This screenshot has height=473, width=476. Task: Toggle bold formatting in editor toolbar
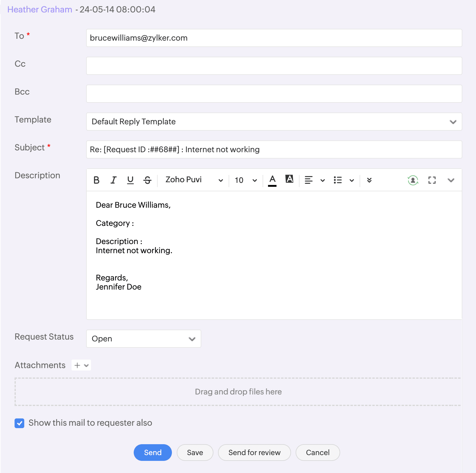pyautogui.click(x=96, y=180)
